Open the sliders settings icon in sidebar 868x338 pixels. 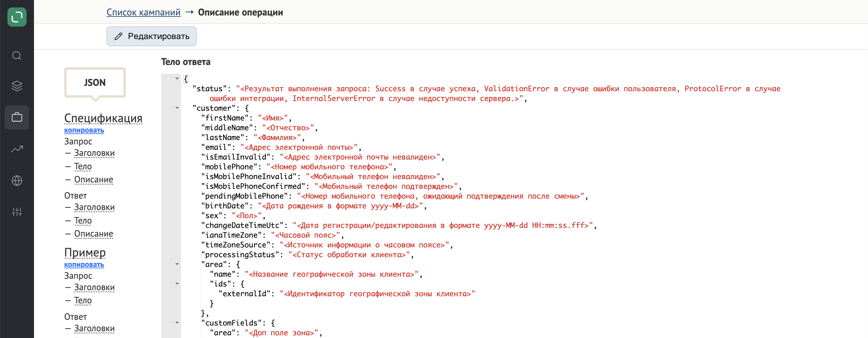17,212
